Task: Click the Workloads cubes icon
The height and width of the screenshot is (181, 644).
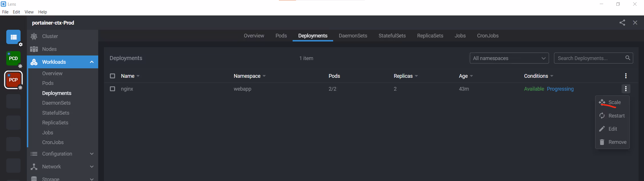Action: (34, 62)
